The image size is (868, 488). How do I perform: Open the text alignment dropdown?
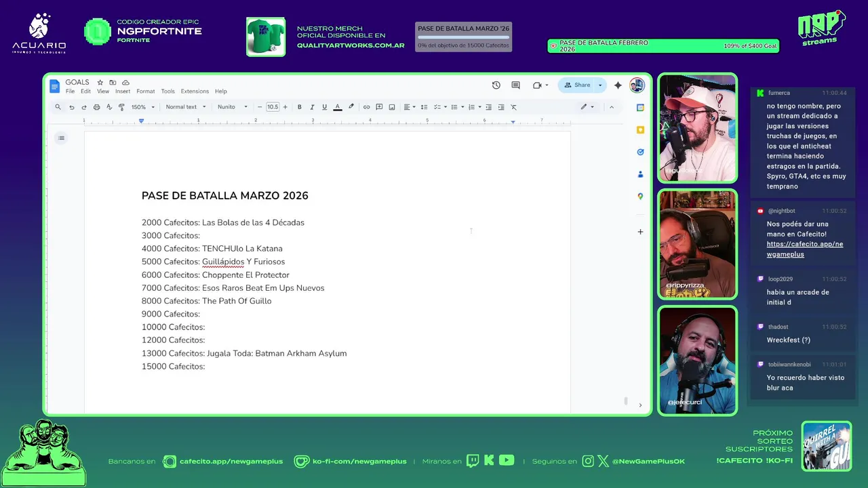(409, 107)
